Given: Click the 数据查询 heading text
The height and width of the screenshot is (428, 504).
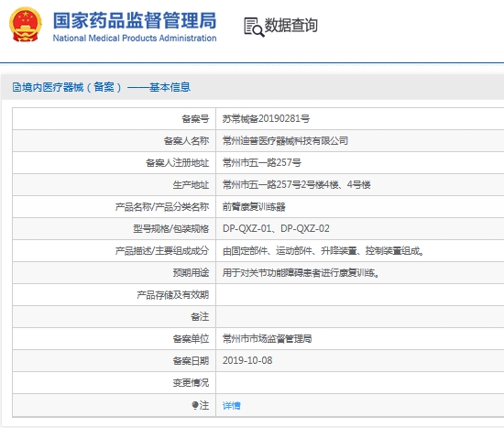Looking at the screenshot, I should click(x=290, y=26).
